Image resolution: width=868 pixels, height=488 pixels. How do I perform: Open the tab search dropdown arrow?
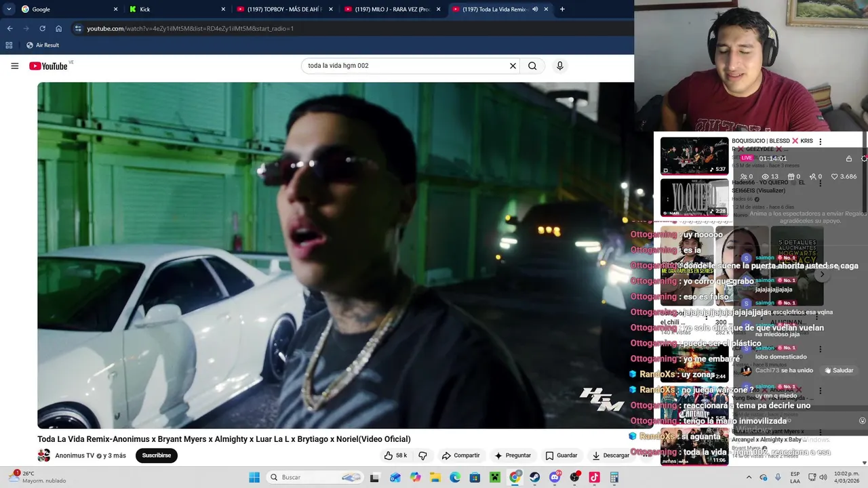click(9, 9)
